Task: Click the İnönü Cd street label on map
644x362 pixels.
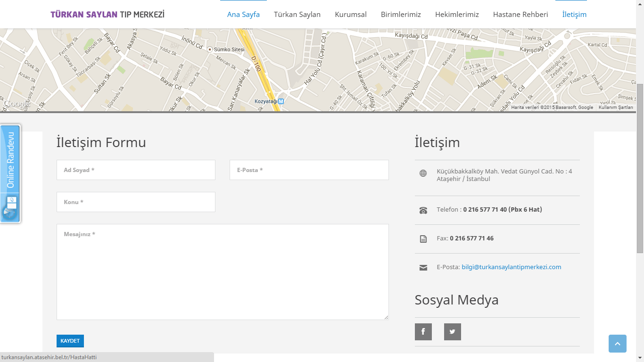Action: tap(192, 43)
